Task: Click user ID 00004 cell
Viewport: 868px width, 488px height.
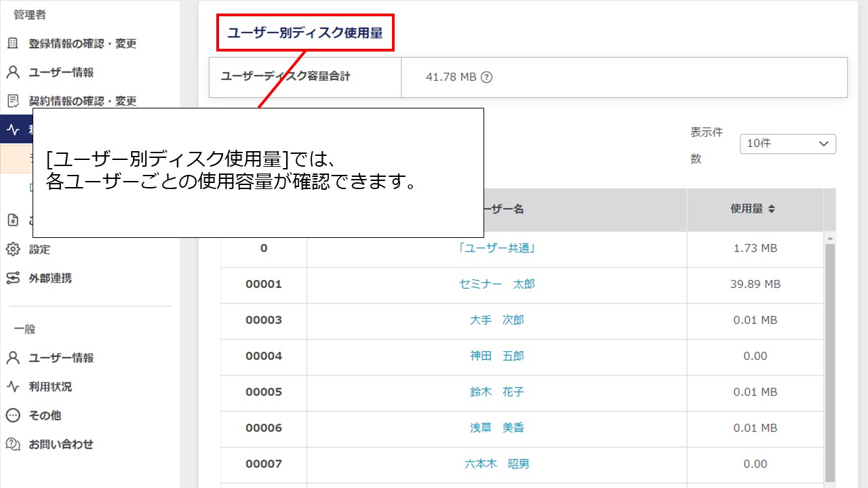Action: (264, 356)
